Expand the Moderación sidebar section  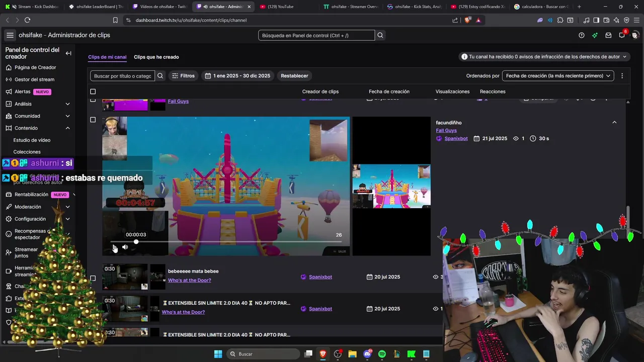click(x=67, y=207)
